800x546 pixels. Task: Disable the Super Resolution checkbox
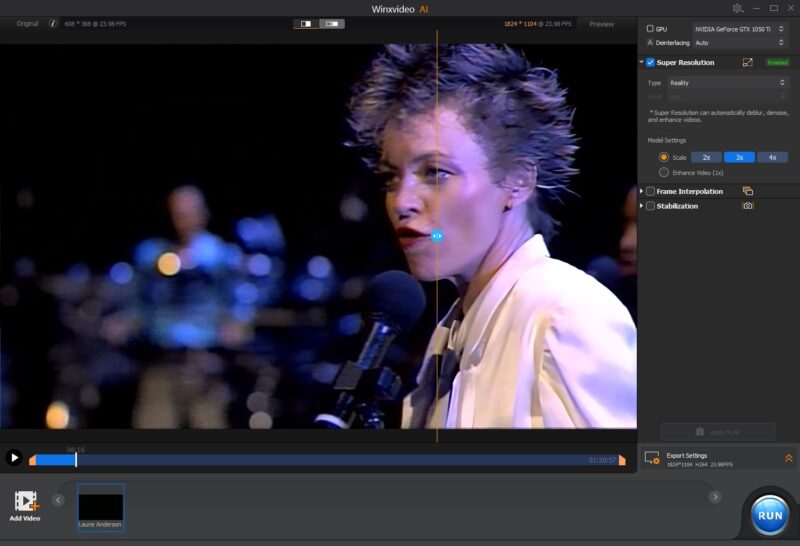tap(651, 62)
